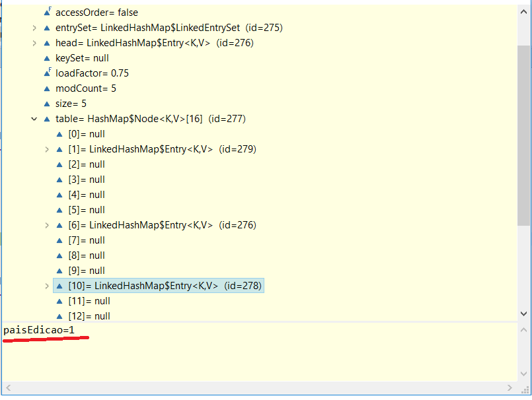
Task: Click the keySet field triangle icon
Action: click(47, 59)
